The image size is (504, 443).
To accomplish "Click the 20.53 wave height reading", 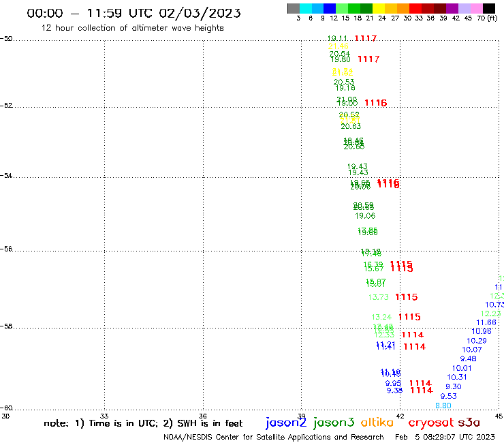I will click(x=344, y=82).
